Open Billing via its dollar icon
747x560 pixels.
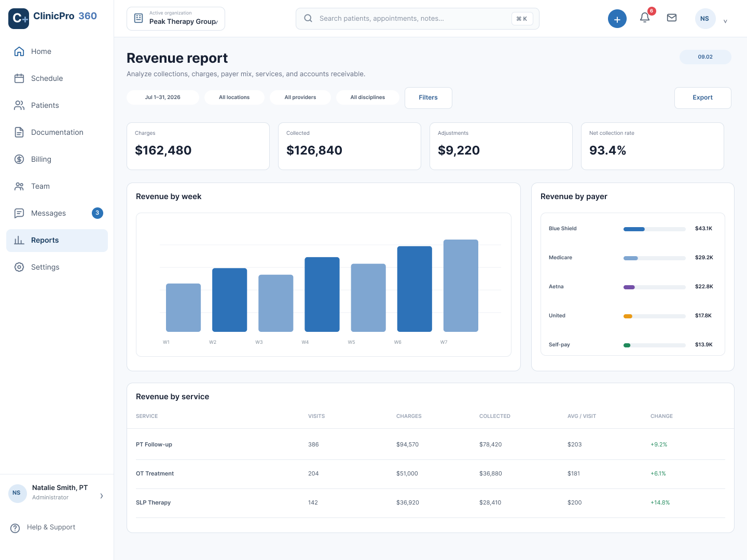click(19, 159)
